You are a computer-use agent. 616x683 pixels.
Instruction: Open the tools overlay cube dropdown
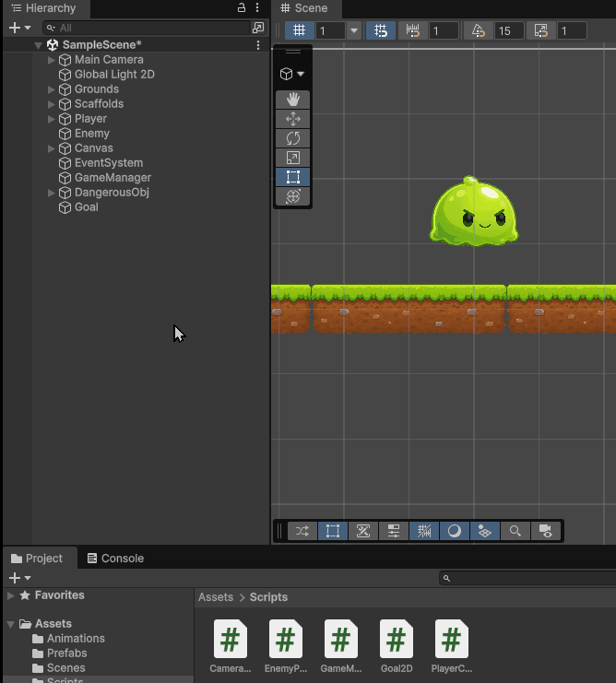[292, 74]
